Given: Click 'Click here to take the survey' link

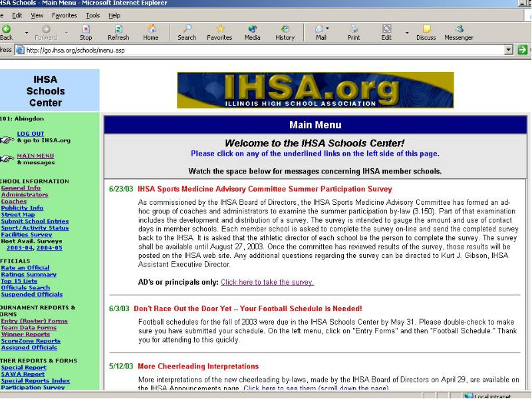Looking at the screenshot, I should pyautogui.click(x=267, y=282).
